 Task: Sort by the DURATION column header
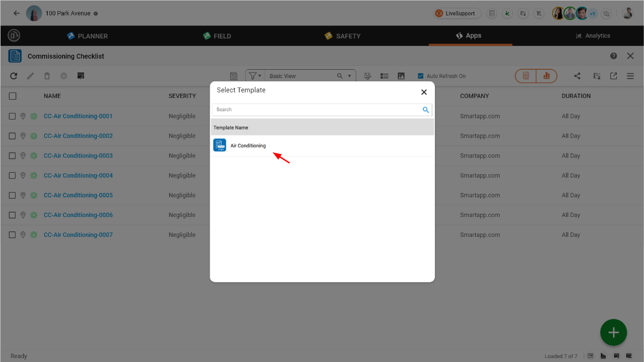point(577,96)
